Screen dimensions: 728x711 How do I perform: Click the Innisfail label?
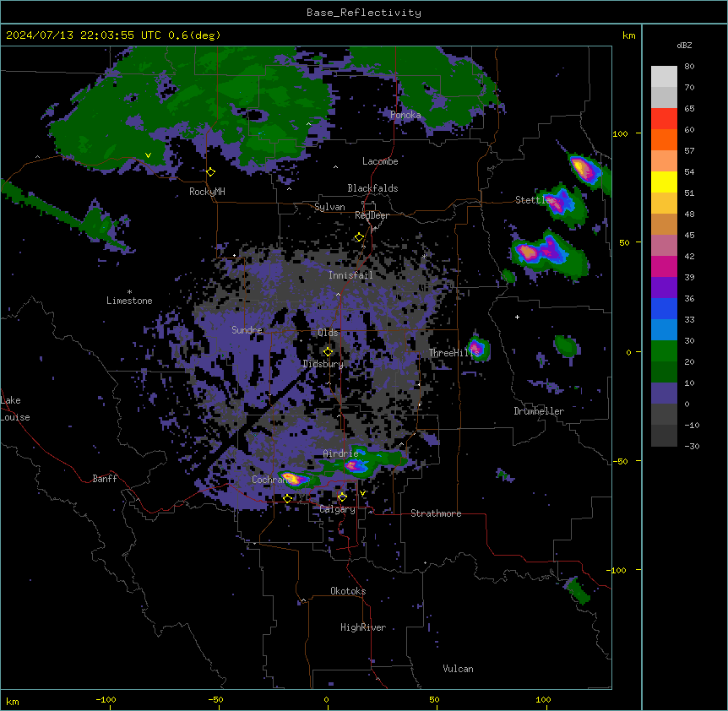(x=350, y=275)
